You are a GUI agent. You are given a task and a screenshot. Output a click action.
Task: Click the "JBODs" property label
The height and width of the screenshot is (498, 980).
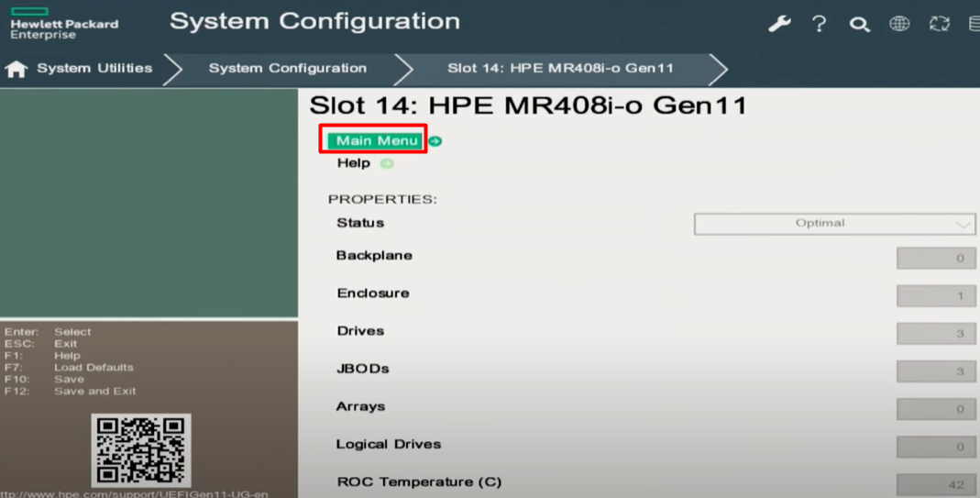pyautogui.click(x=363, y=369)
